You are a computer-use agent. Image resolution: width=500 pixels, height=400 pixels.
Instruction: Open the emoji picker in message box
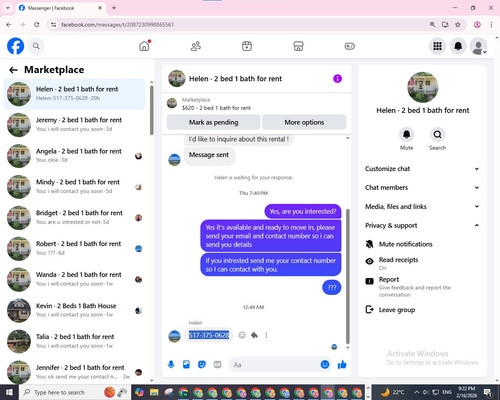[x=325, y=364]
